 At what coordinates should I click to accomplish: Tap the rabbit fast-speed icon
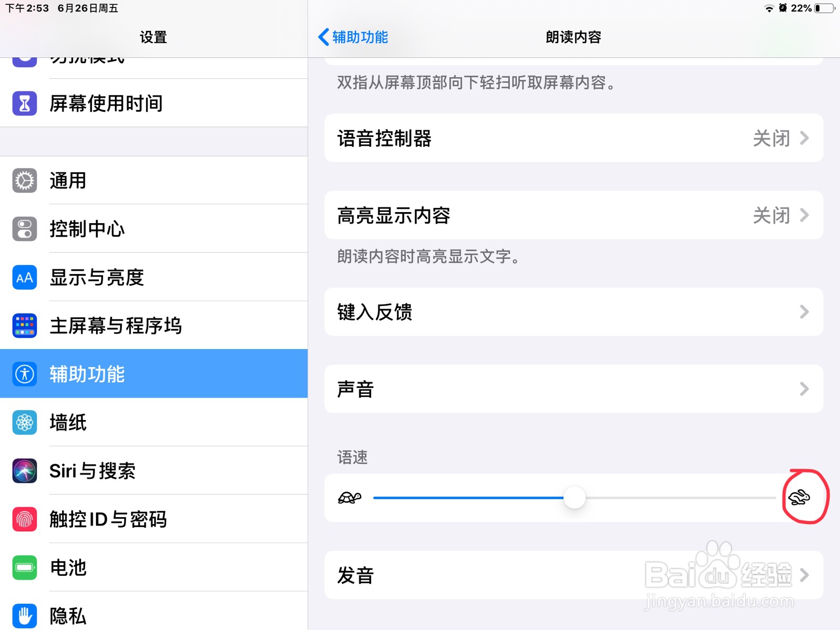[799, 497]
